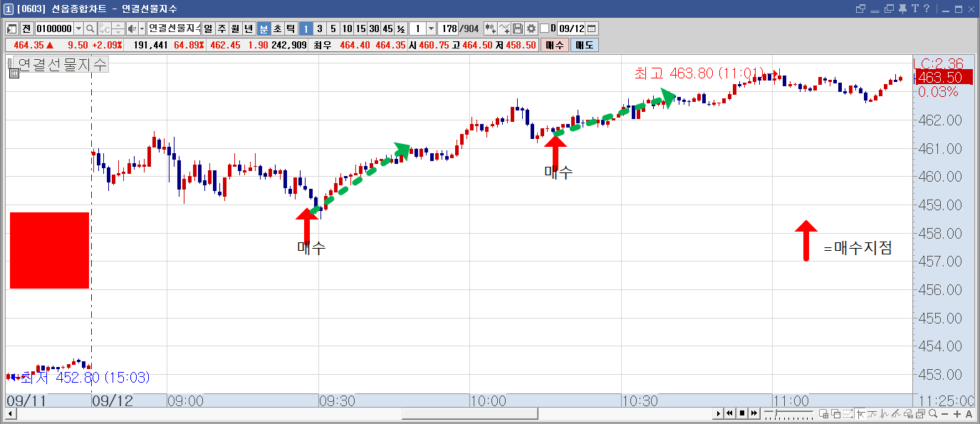Select the 1-minute interval button

[306, 29]
